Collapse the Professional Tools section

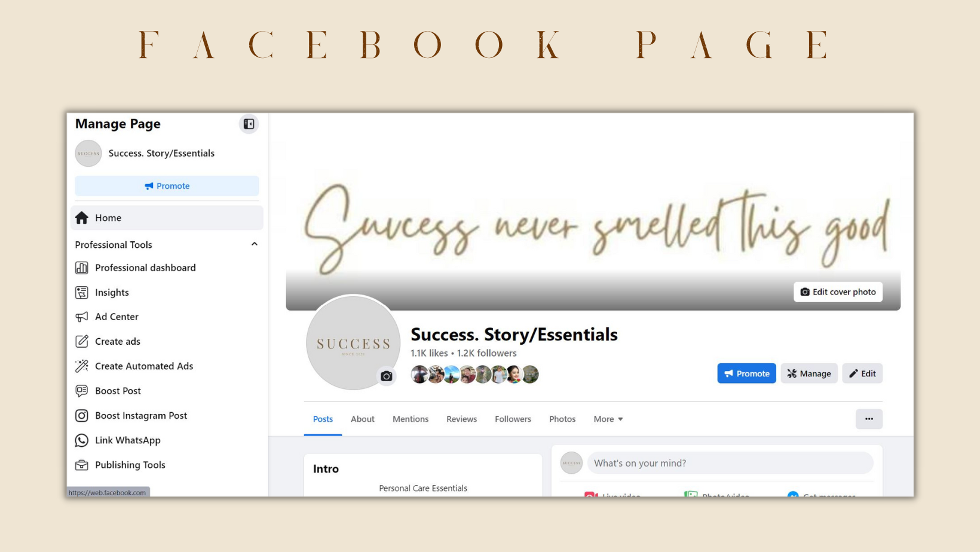click(x=255, y=244)
